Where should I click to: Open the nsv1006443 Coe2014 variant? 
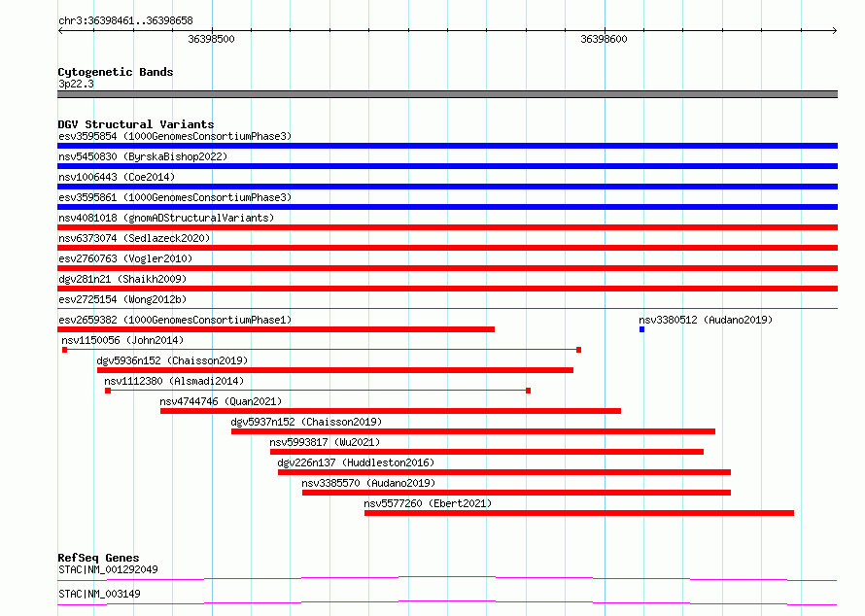tap(447, 187)
